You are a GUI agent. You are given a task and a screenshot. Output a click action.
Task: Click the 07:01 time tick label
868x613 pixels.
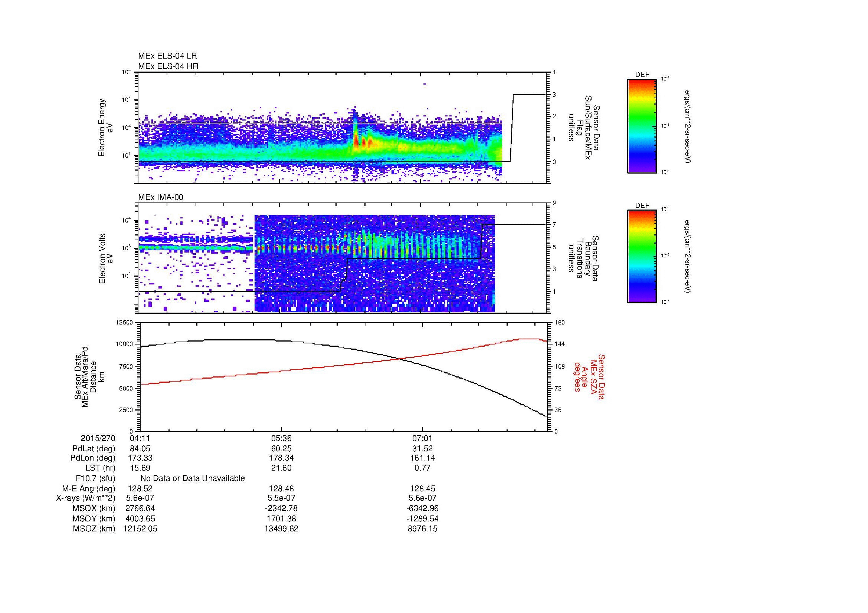point(422,438)
